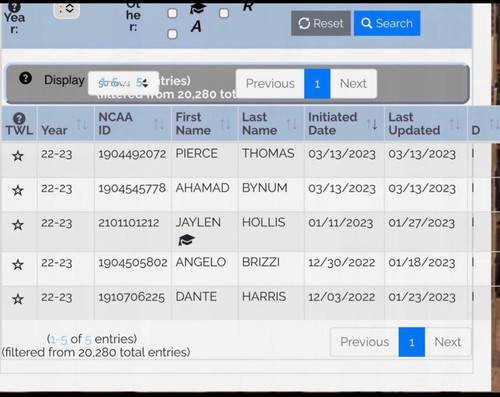Screen dimensions: 500x397
Task: Click the italic A filter icon
Action: click(196, 26)
